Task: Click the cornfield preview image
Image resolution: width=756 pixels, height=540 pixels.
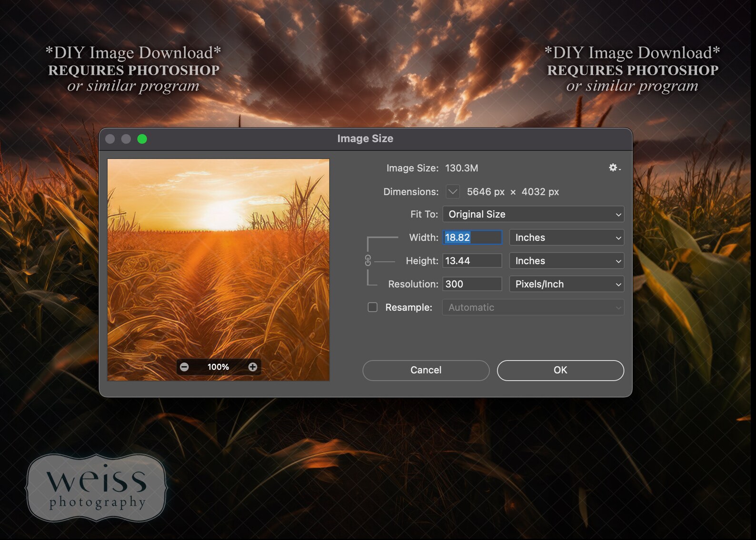Action: click(x=218, y=270)
